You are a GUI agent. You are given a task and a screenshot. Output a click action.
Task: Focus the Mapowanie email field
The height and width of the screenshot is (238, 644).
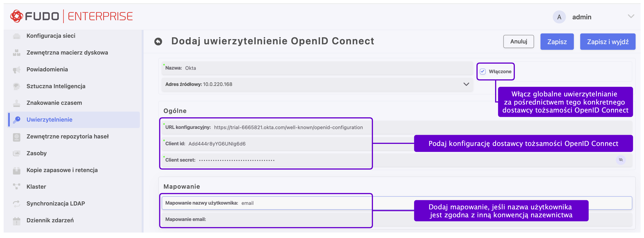tap(288, 219)
